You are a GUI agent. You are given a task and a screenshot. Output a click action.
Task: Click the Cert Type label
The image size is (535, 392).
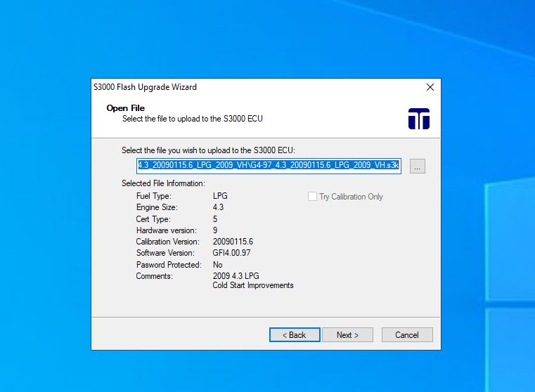pyautogui.click(x=153, y=219)
